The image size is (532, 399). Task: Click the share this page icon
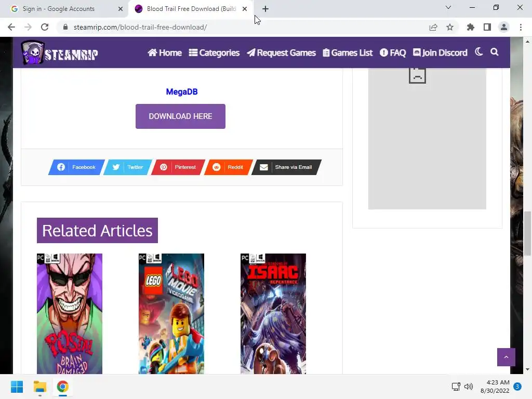click(x=433, y=27)
